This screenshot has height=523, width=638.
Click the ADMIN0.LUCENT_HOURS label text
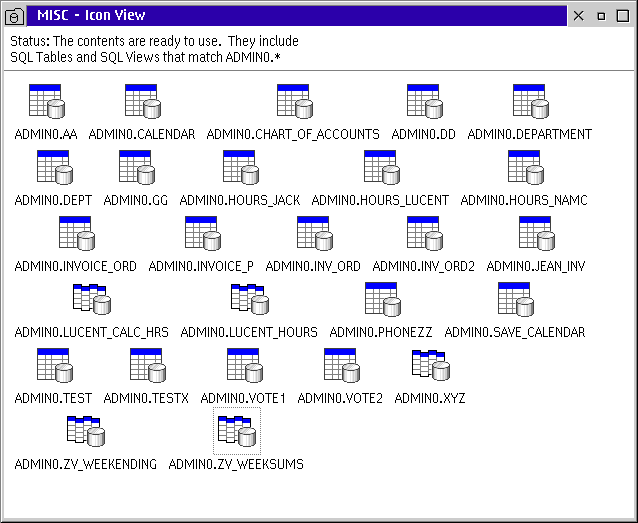tap(249, 332)
